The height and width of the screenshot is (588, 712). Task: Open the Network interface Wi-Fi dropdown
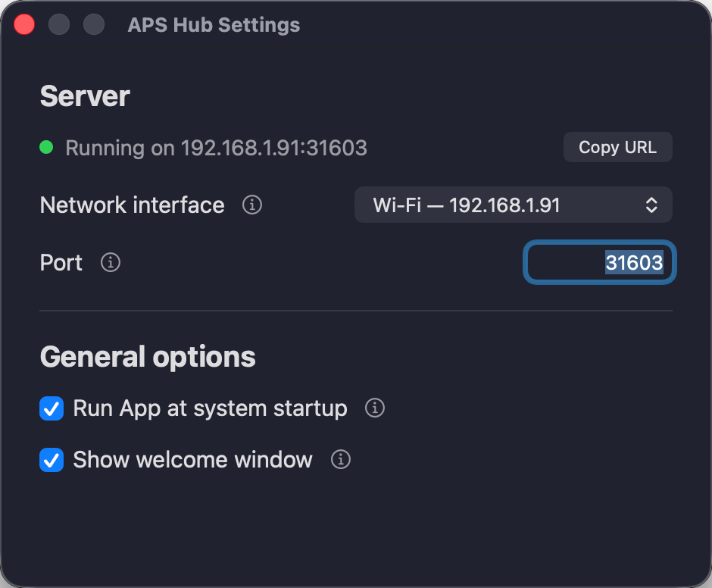click(x=513, y=205)
